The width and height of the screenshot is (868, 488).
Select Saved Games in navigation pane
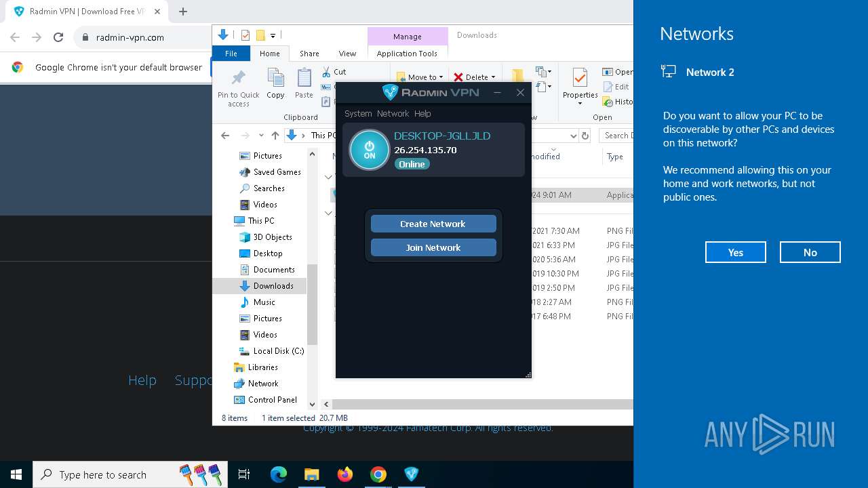click(277, 172)
